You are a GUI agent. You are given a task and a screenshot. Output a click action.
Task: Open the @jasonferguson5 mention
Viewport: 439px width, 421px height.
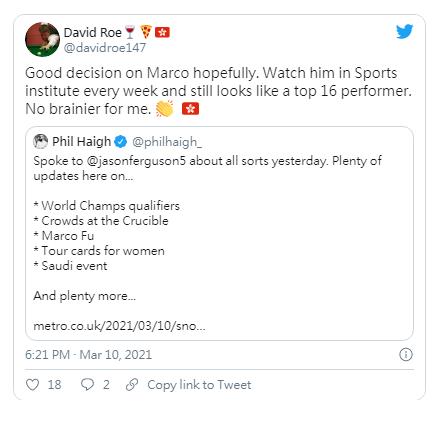pyautogui.click(x=136, y=161)
